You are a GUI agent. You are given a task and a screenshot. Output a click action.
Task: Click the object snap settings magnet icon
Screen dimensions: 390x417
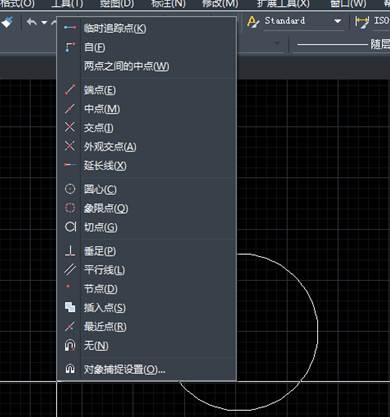(x=70, y=369)
